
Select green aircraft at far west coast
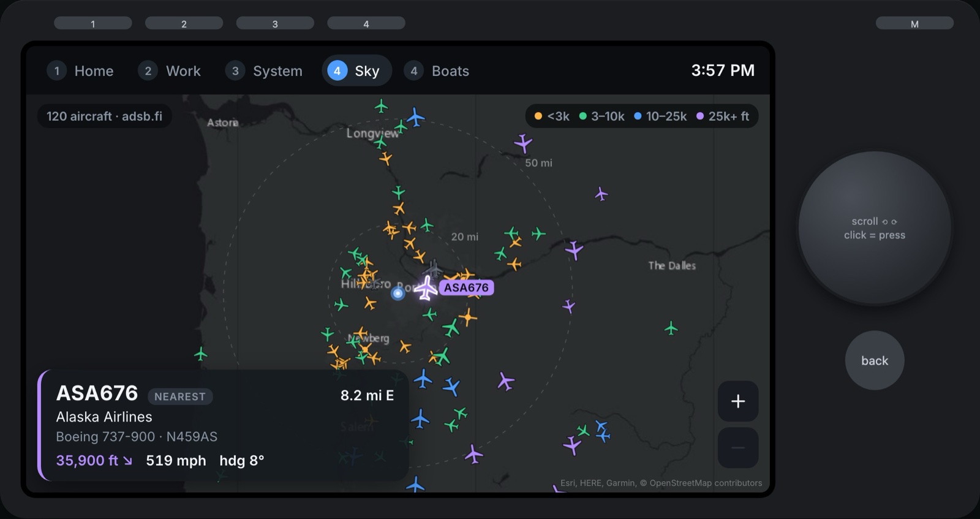click(x=201, y=354)
